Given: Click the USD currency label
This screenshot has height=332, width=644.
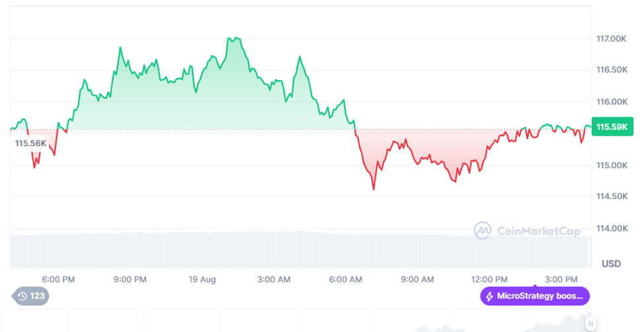Looking at the screenshot, I should [x=611, y=263].
